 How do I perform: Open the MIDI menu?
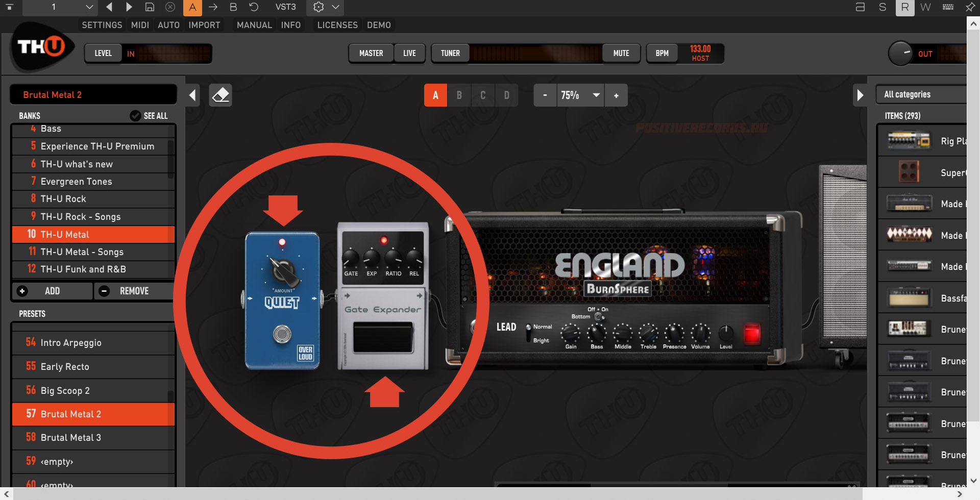[x=140, y=25]
